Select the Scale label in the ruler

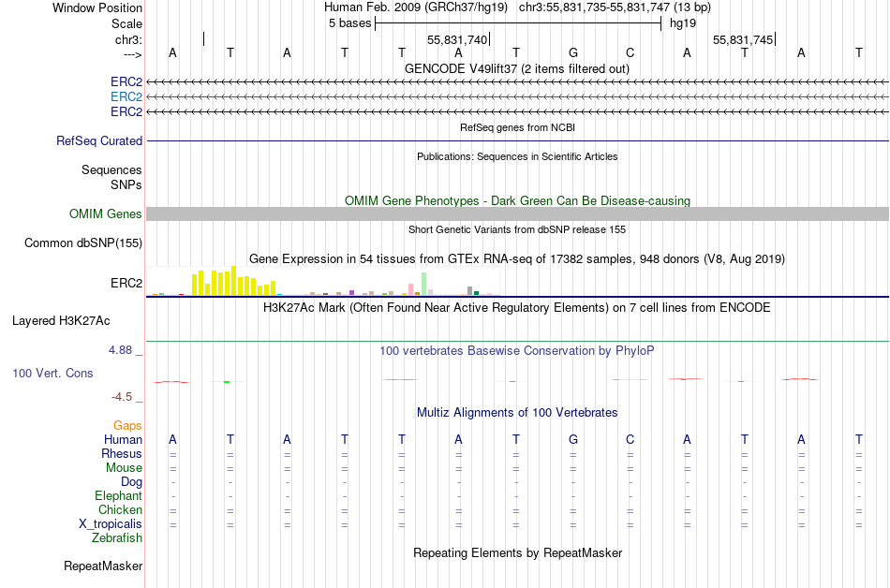pyautogui.click(x=126, y=23)
